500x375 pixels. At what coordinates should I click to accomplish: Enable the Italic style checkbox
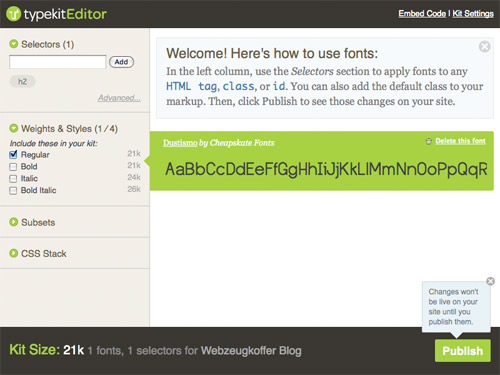[x=13, y=179]
